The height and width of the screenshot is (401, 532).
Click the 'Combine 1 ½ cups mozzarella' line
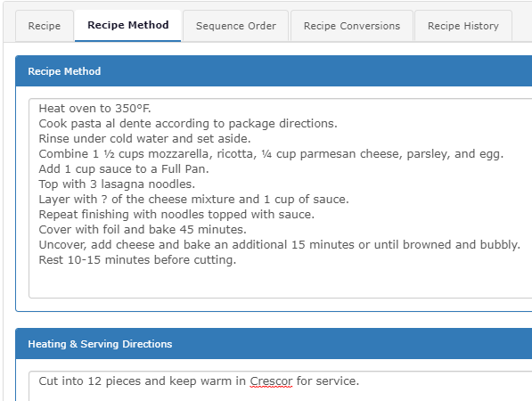[x=271, y=153]
